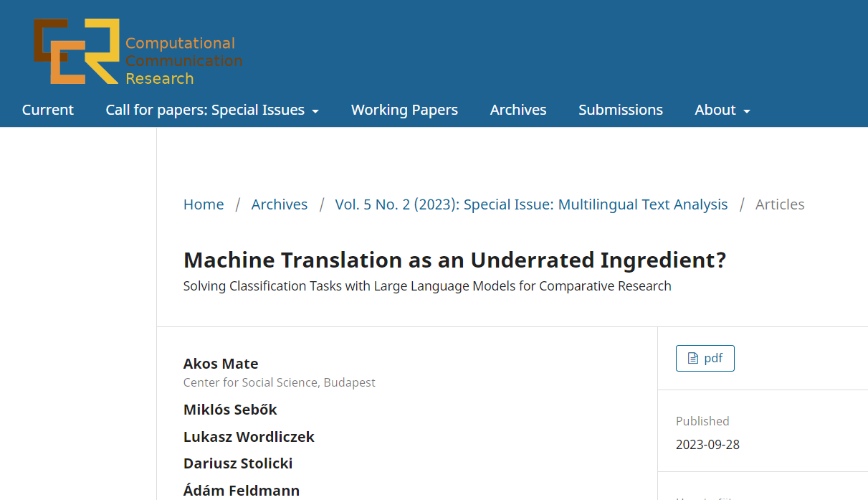Viewport: 868px width, 500px height.
Task: Click author name Akos Mate
Action: (221, 364)
